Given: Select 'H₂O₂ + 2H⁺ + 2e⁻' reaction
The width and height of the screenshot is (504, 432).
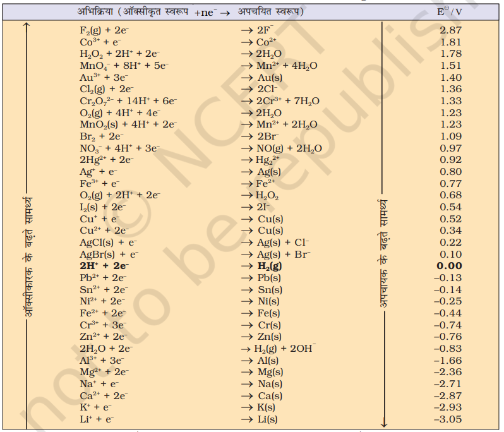Looking at the screenshot, I should 119,54.
